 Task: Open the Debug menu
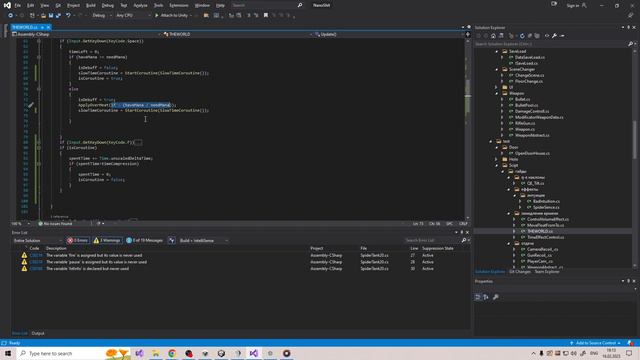point(108,5)
